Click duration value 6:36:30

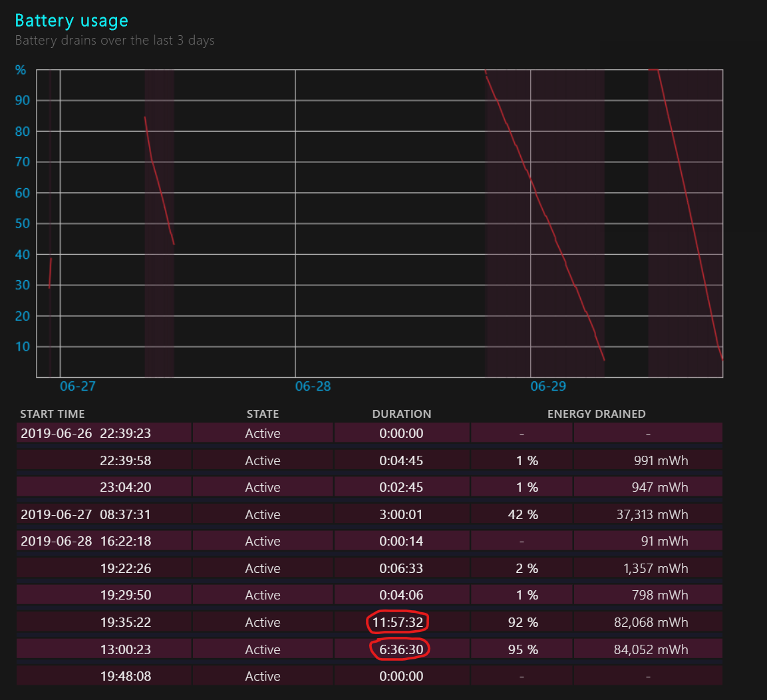click(401, 649)
